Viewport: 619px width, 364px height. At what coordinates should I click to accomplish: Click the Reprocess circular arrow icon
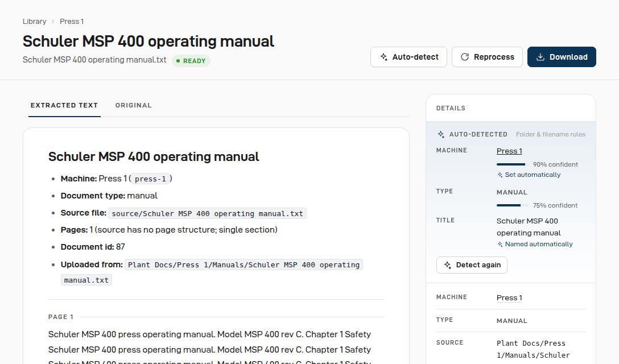(465, 57)
